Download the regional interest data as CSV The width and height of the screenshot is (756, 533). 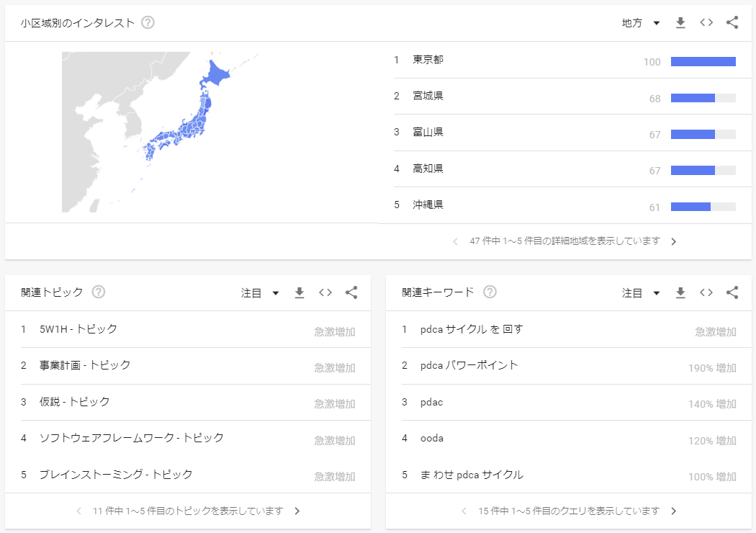pyautogui.click(x=680, y=22)
